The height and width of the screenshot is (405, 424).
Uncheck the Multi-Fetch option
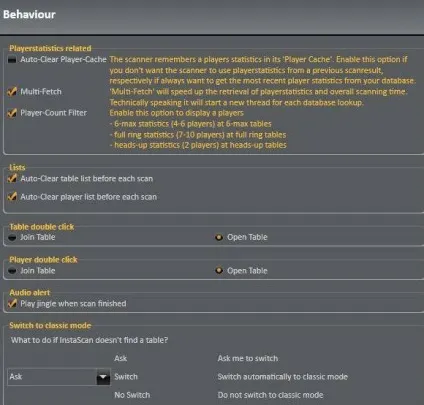[x=12, y=92]
